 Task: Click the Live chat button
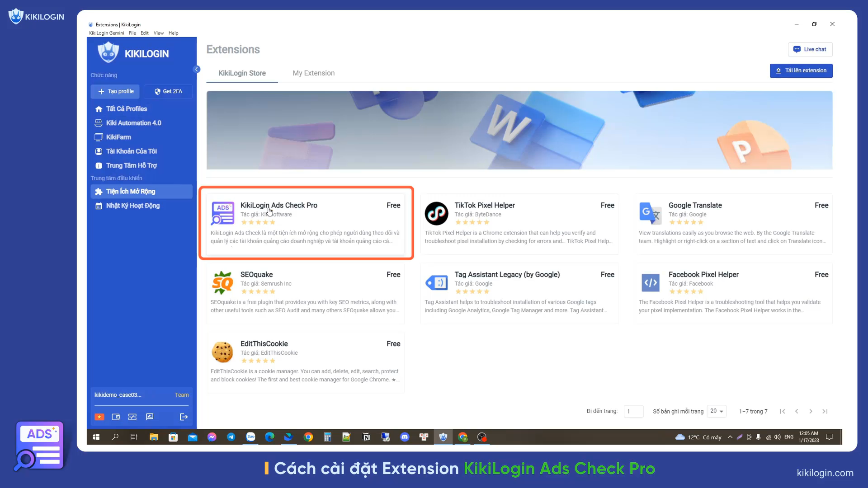[x=810, y=49]
